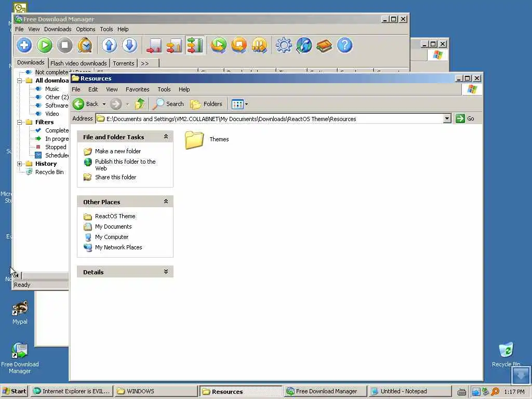Open Tools menu in Resources window
532x399 pixels.
(x=164, y=89)
